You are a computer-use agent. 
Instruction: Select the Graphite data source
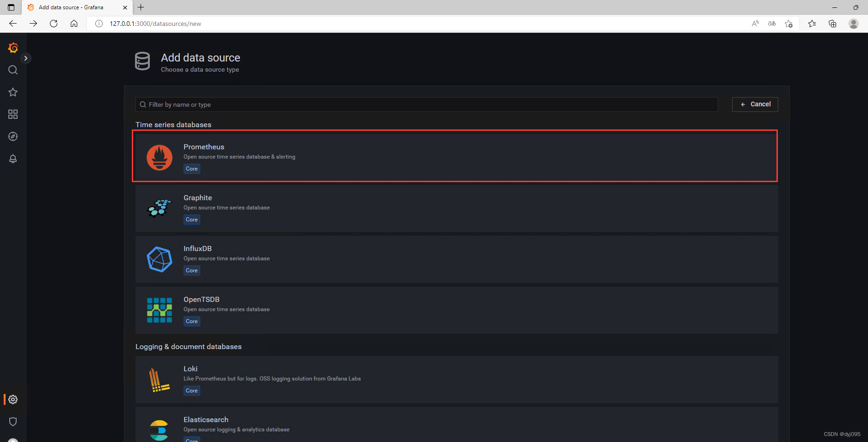pyautogui.click(x=457, y=209)
